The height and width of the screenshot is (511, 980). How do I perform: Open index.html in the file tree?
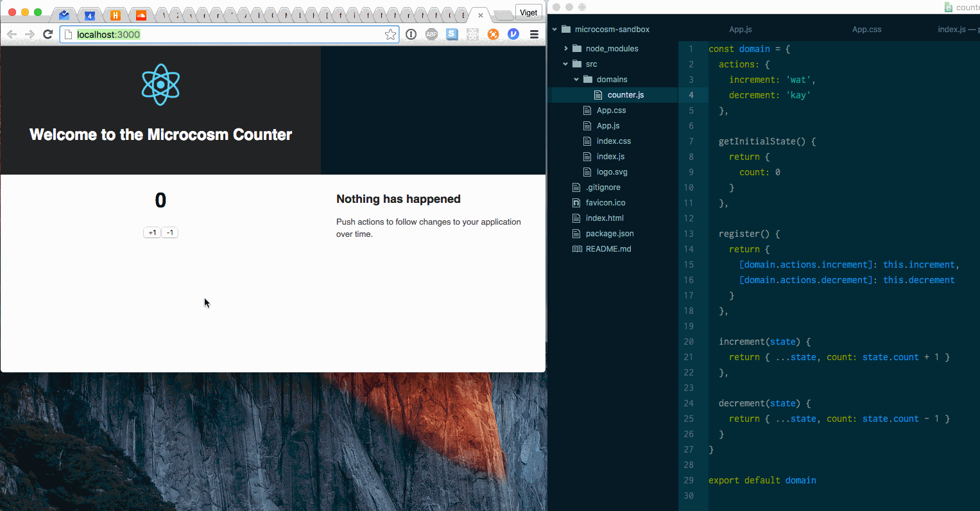click(x=605, y=218)
